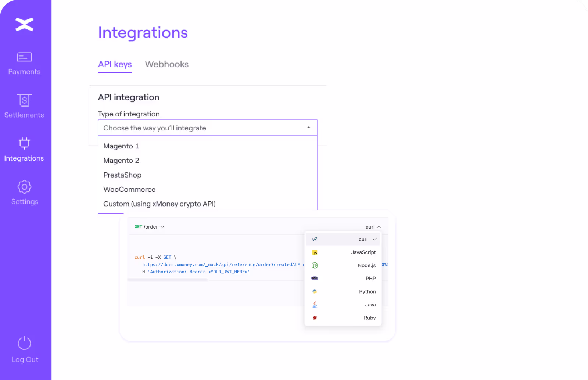Select Custom (using xMoney crypto API)
Viewport: 588px width, 380px height.
[208, 204]
